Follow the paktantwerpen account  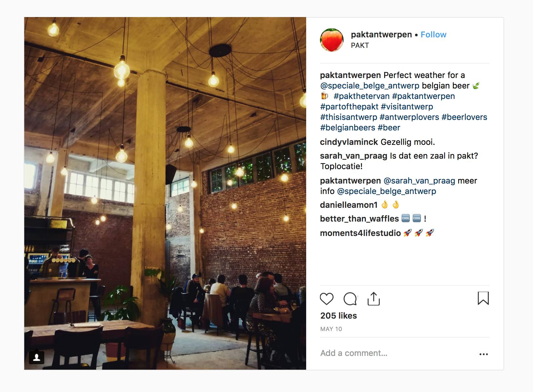tap(433, 34)
